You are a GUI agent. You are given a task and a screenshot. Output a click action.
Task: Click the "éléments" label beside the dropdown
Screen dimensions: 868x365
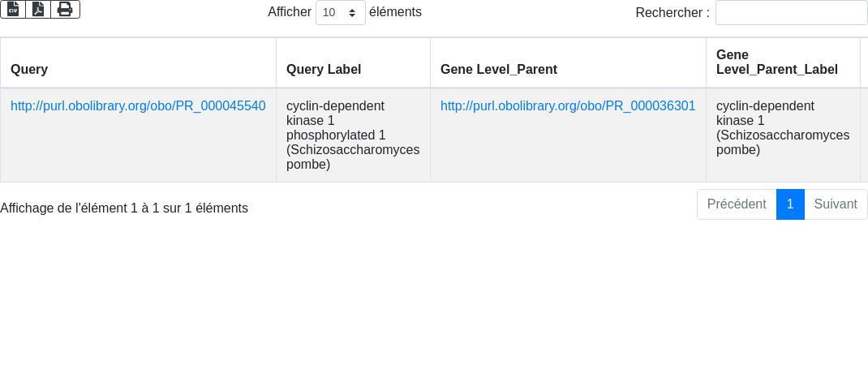395,12
